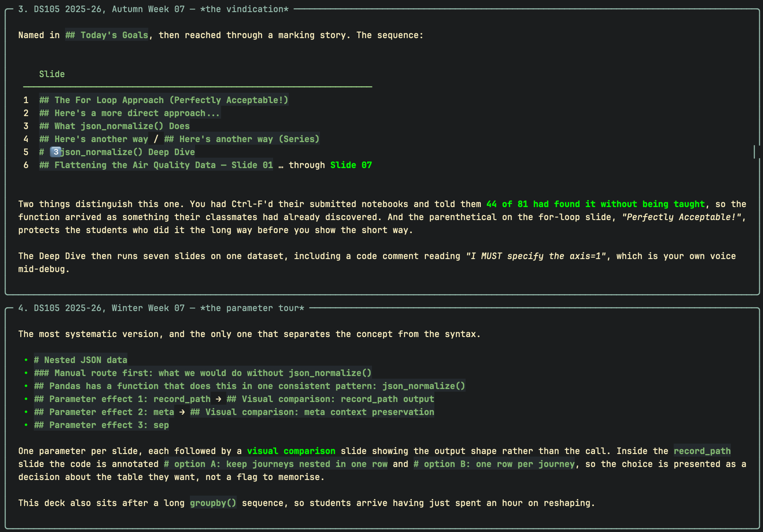Select 'What json_normalize() Does' row

click(114, 126)
